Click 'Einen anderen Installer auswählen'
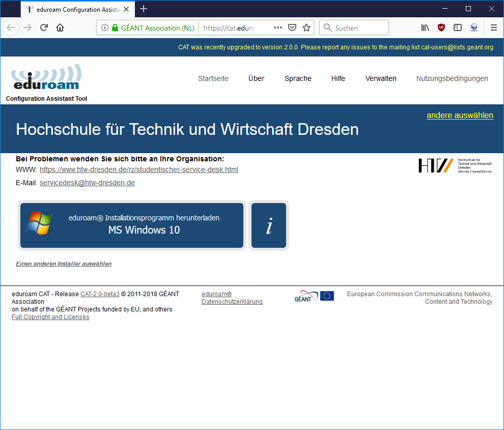504x430 pixels. click(64, 264)
